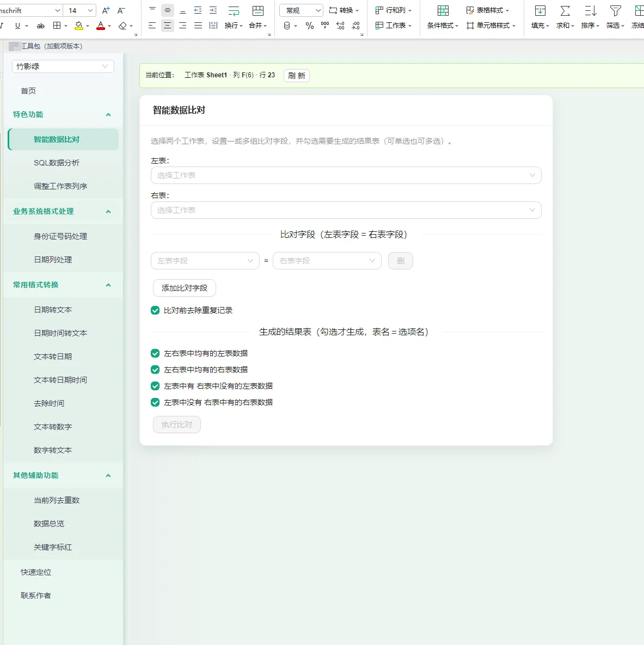
Task: Open 调整工作表列序 in sidebar
Action: tap(60, 186)
